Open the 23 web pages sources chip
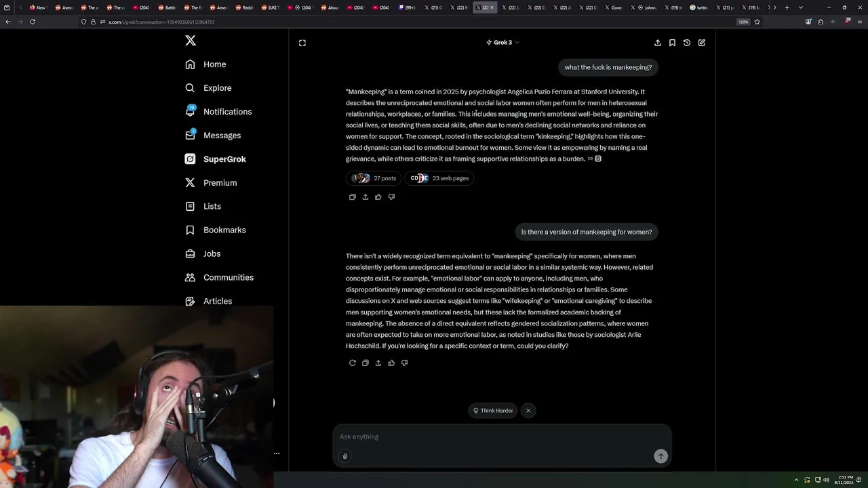Viewport: 868px width, 488px height. (439, 178)
